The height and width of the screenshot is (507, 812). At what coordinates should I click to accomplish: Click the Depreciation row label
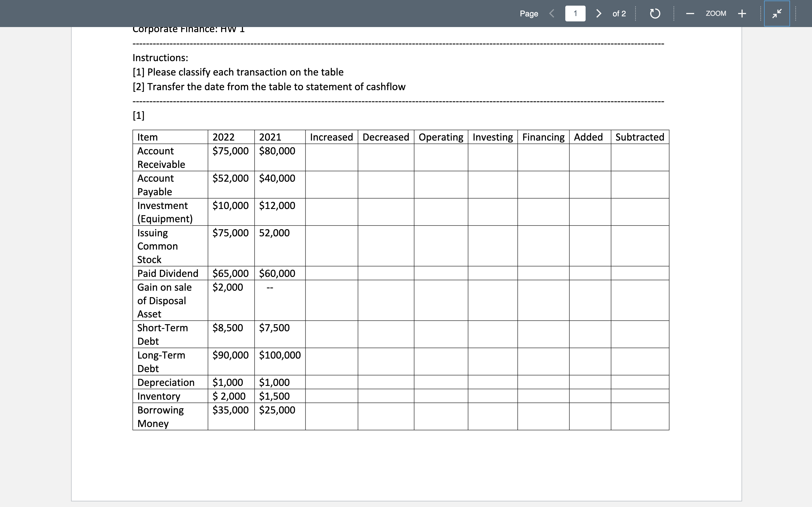(166, 382)
